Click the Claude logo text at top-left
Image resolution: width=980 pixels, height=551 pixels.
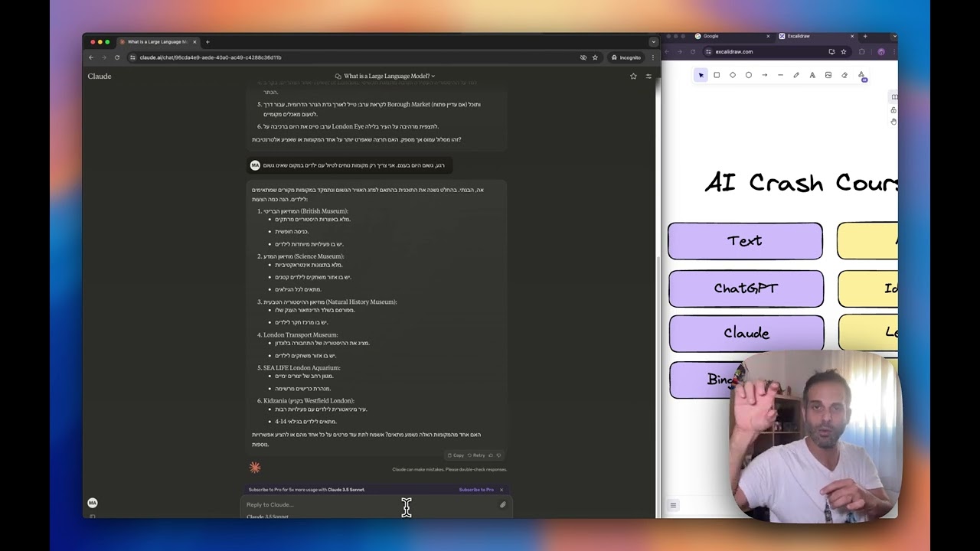pyautogui.click(x=100, y=76)
